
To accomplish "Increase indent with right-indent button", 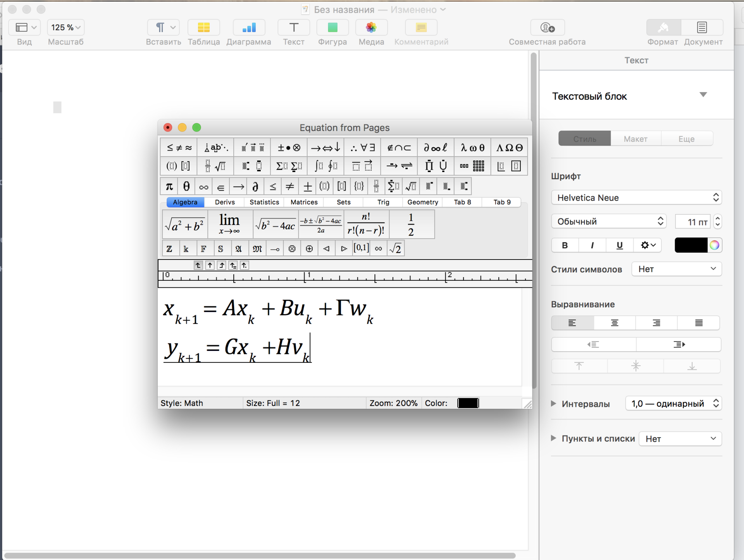I will pyautogui.click(x=679, y=344).
